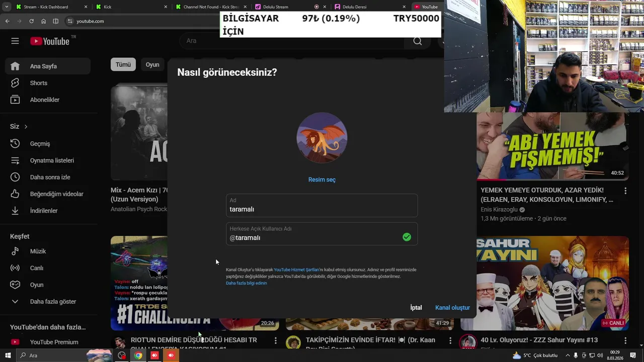Screen dimensions: 644x362
Task: Open options menu for 40 Lv. Oluyoruz video
Action: (x=625, y=340)
